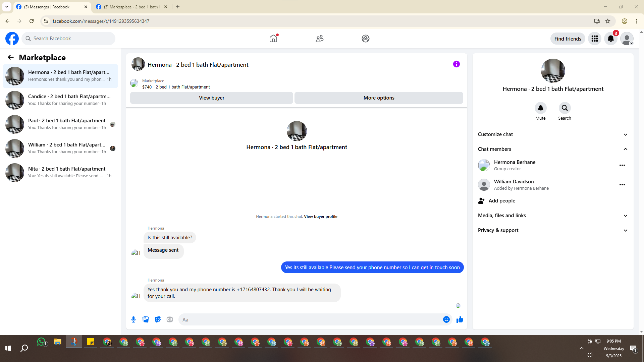Click Hermona Berhane in chat members

(x=515, y=162)
